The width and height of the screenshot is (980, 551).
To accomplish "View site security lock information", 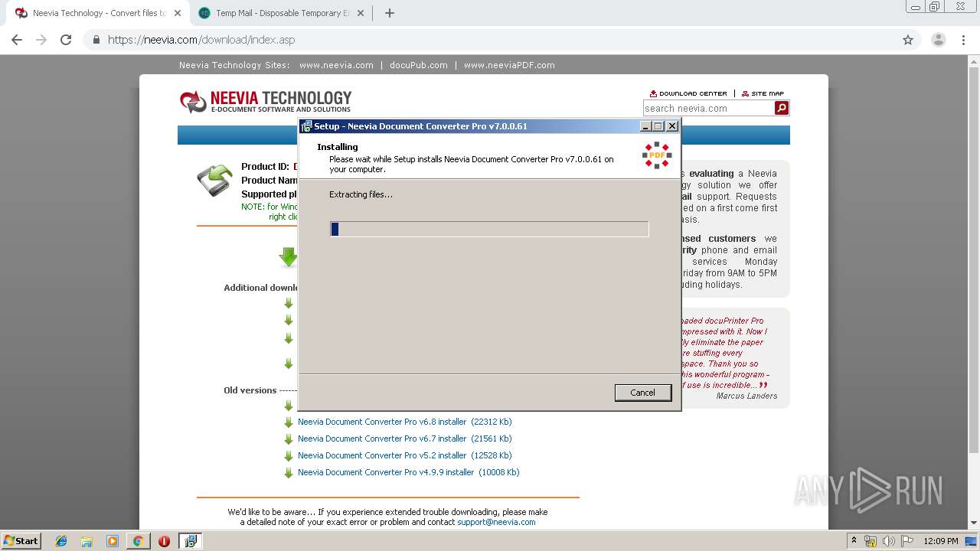I will 96,40.
